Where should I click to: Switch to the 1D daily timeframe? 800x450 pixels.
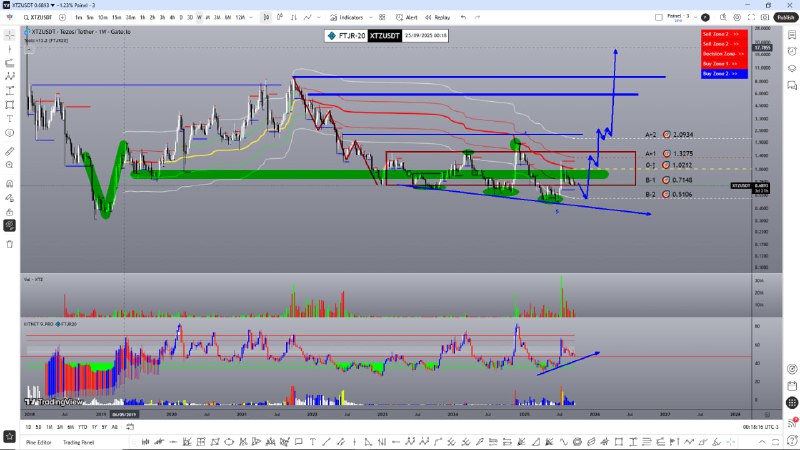pyautogui.click(x=181, y=17)
